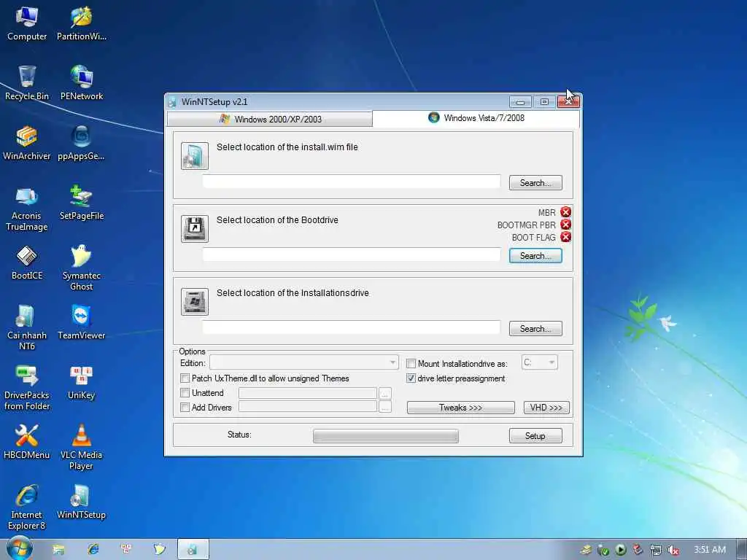Screen dimensions: 747x560
Task: Select the Cai nhanh NT6 desktop icon
Action: click(x=27, y=327)
